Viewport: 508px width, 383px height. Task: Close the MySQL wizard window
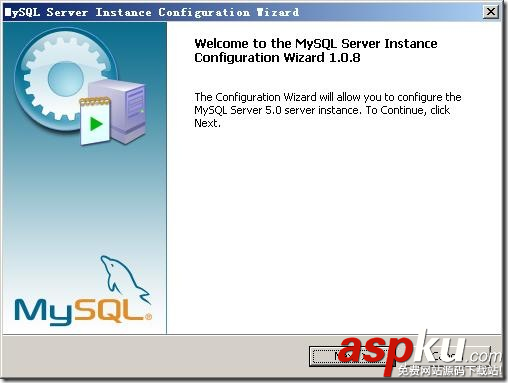point(491,12)
